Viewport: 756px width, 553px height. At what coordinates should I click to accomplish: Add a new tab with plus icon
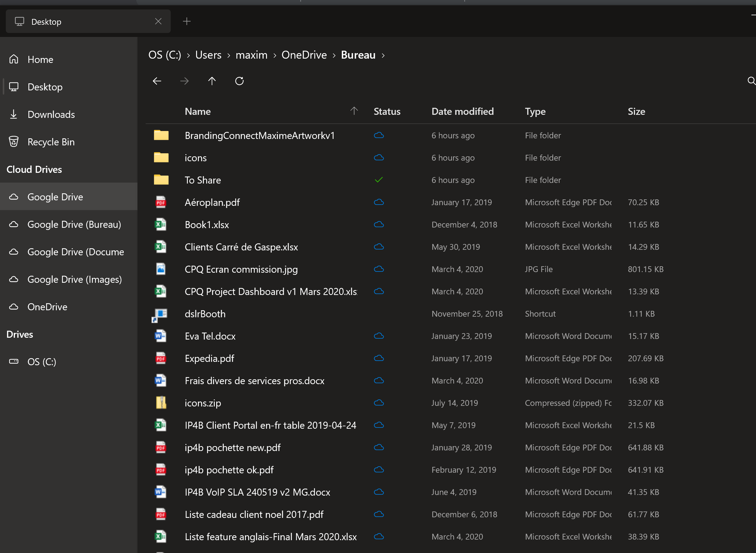point(187,21)
